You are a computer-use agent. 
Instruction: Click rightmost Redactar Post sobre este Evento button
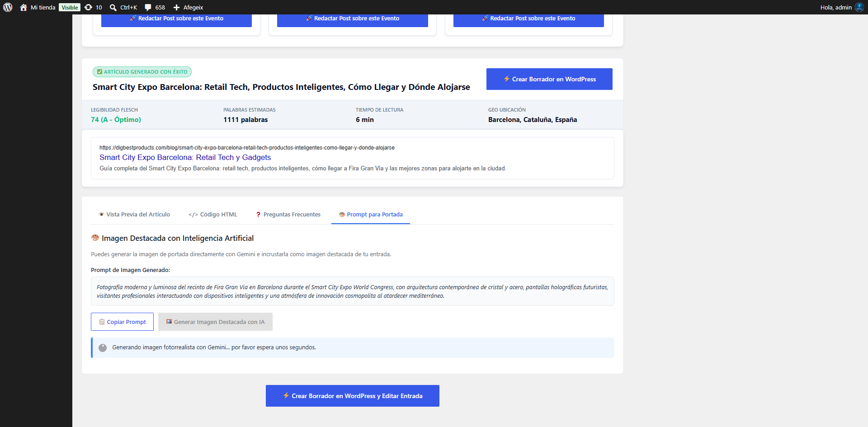coord(528,19)
